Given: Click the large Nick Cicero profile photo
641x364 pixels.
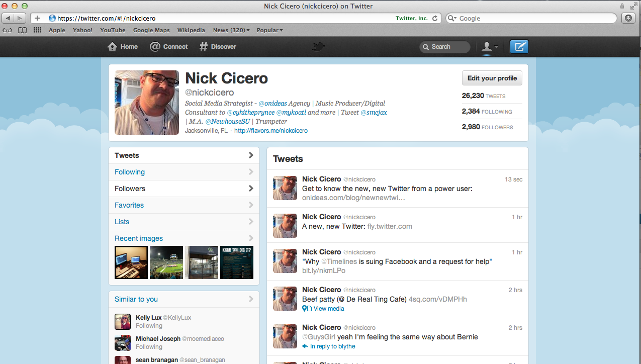Looking at the screenshot, I should (147, 103).
